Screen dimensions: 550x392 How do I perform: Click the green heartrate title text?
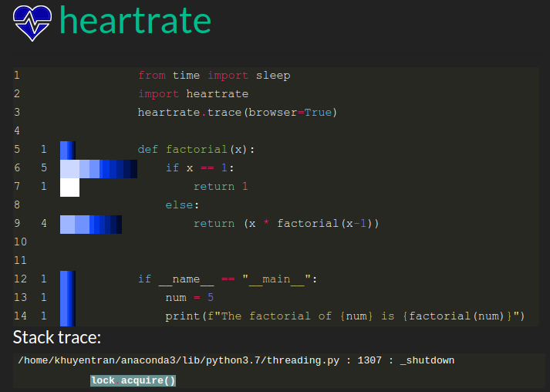click(x=135, y=21)
